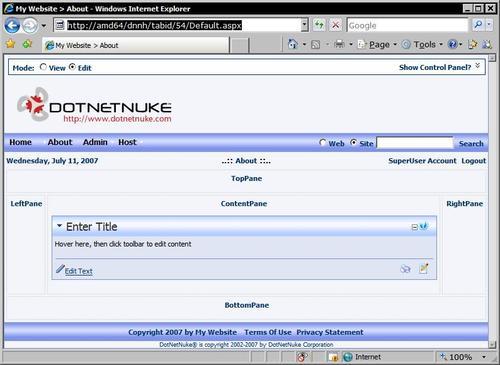Open the Page menu
Screen dimensions: 500x365
[377, 44]
